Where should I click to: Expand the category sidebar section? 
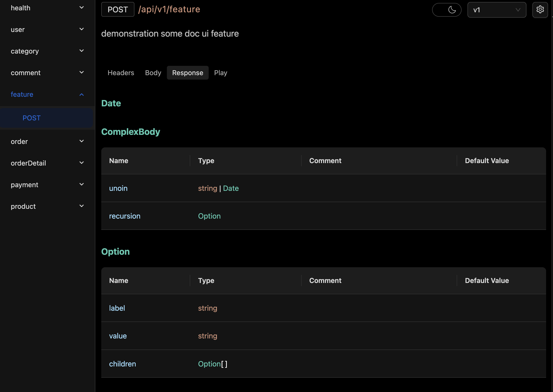81,51
